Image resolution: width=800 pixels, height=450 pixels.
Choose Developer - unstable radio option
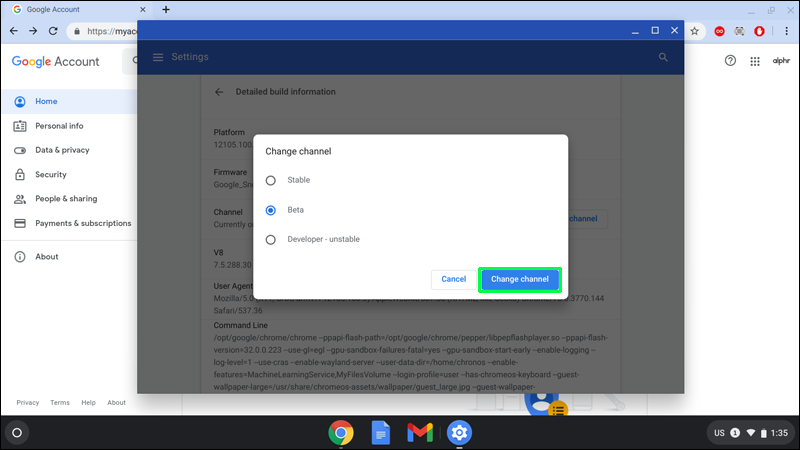270,240
